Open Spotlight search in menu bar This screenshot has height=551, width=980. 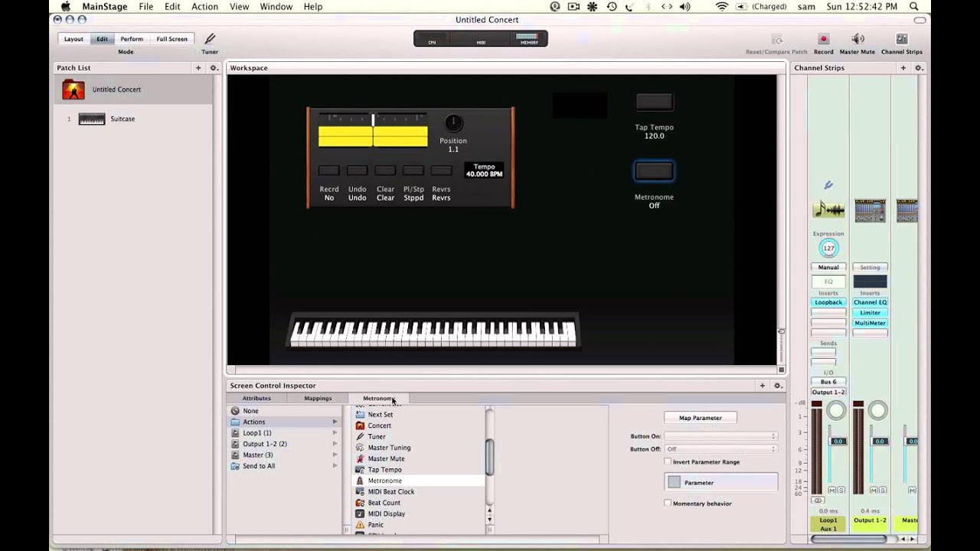[914, 6]
